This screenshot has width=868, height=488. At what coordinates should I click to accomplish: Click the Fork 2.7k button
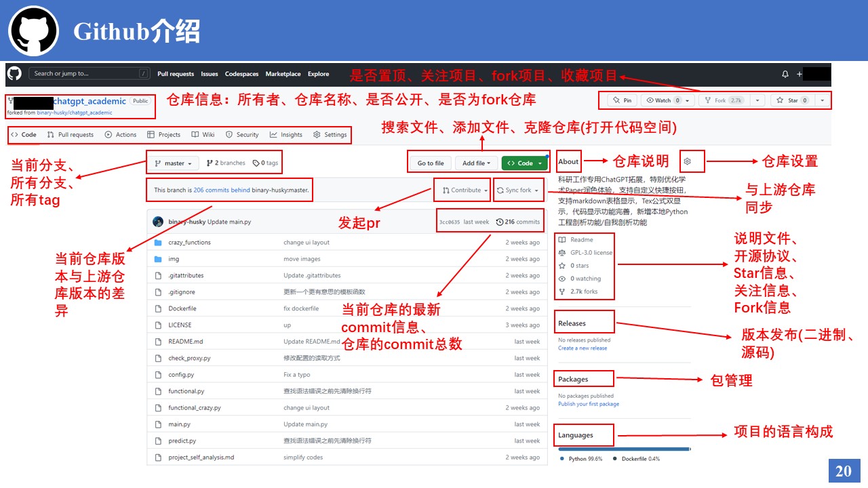click(x=723, y=100)
